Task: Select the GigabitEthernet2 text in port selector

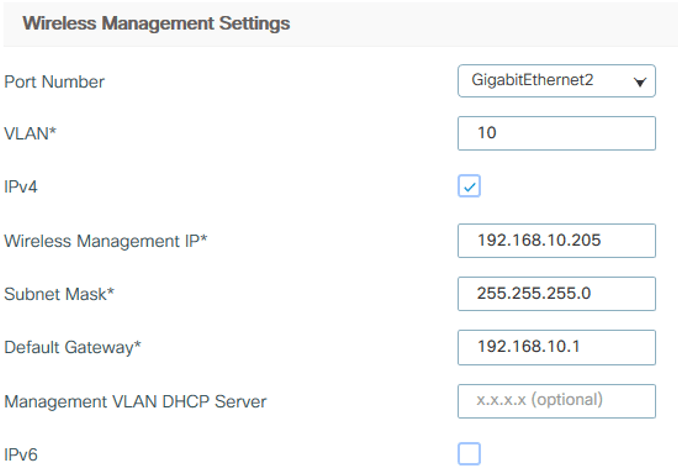Action: 532,80
